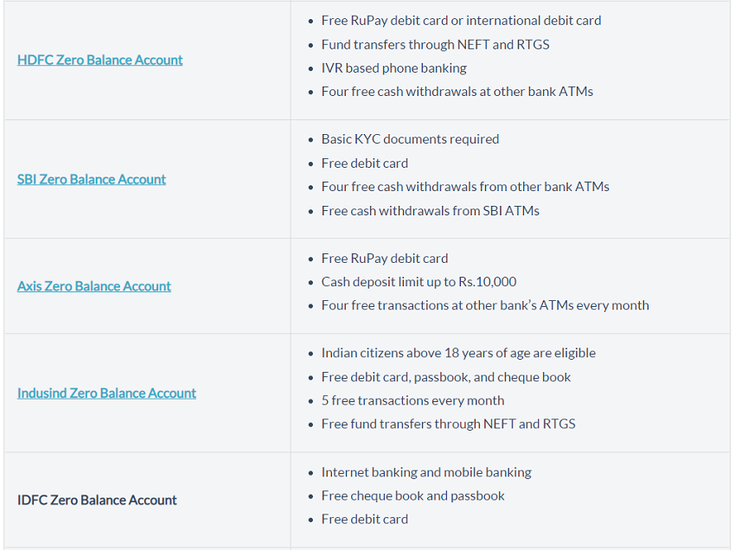The height and width of the screenshot is (550, 735).
Task: Open the SBI Zero Balance Account link
Action: (x=91, y=179)
